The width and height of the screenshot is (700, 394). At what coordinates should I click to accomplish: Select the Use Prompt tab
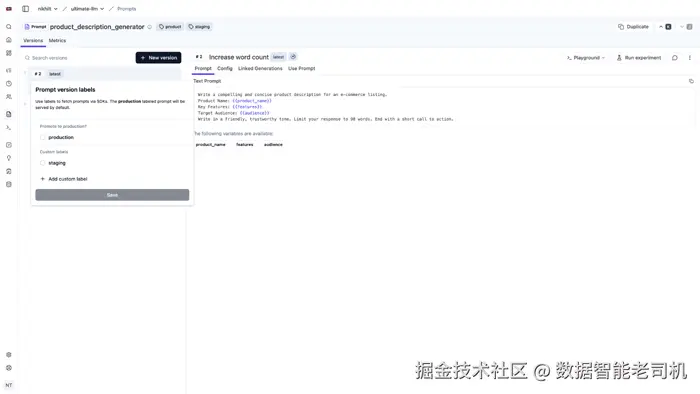click(301, 69)
